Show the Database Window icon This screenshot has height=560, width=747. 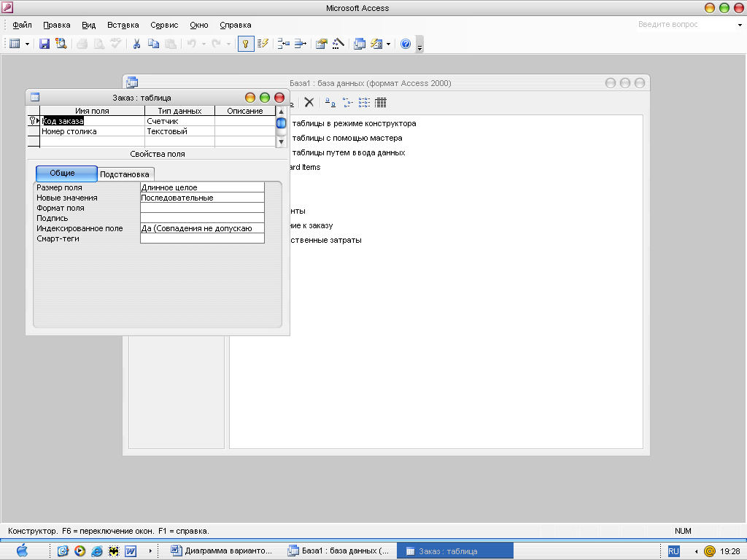coord(360,44)
